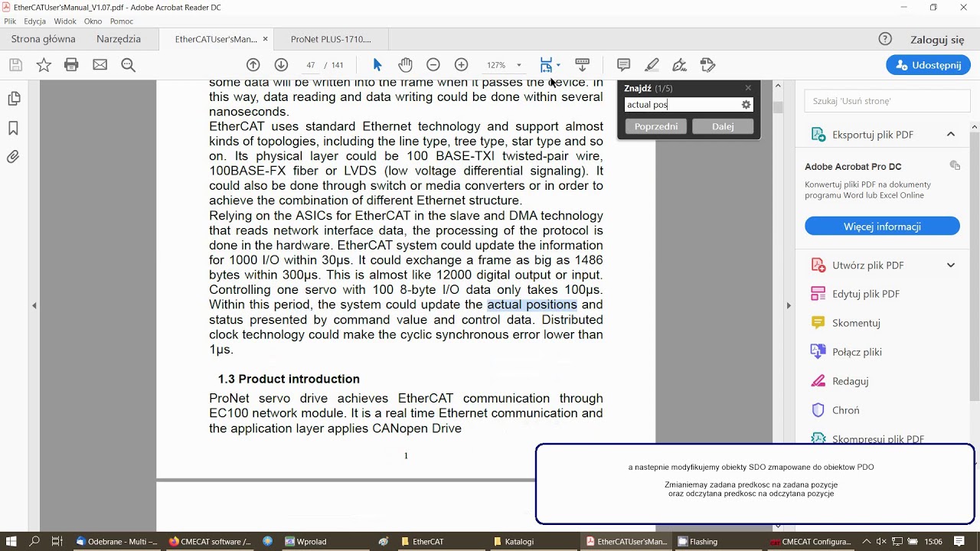Open the Plik menu
Image resolution: width=980 pixels, height=551 pixels.
pos(10,21)
